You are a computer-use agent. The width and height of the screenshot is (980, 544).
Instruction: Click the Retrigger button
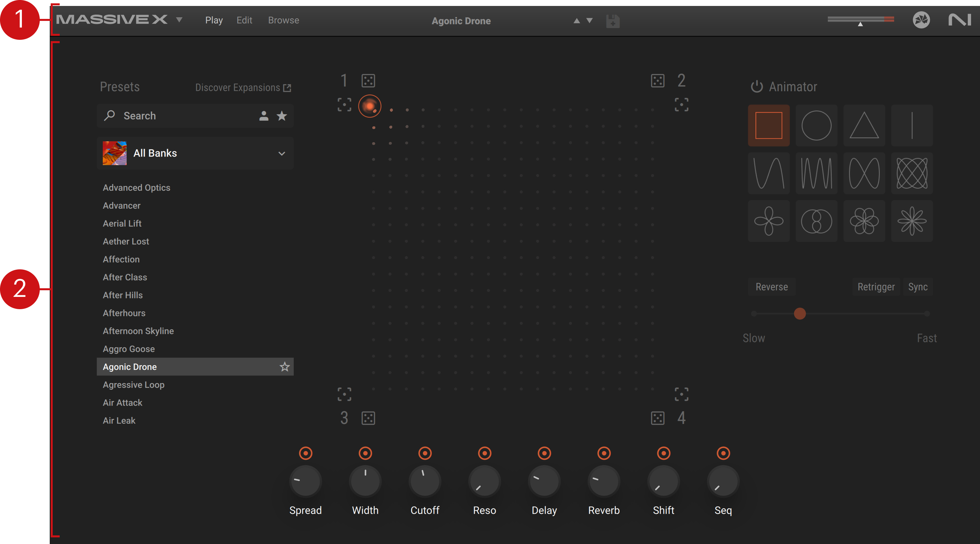(x=876, y=287)
